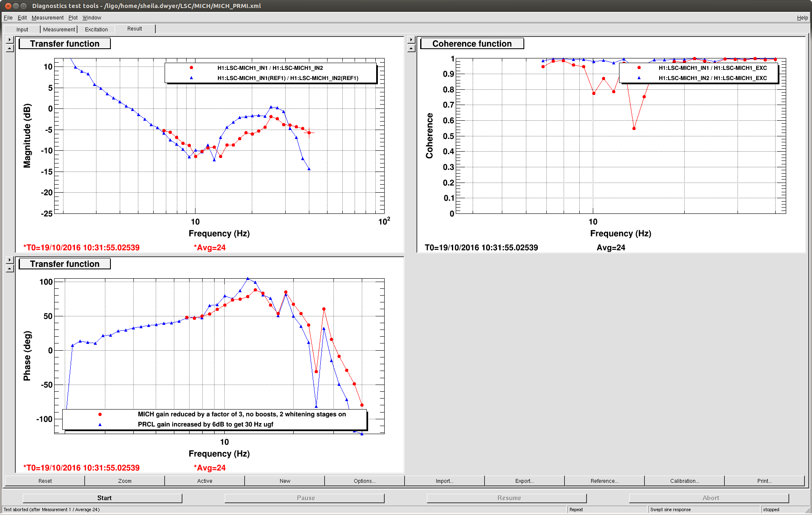Click the Coherence function plot title

[472, 44]
